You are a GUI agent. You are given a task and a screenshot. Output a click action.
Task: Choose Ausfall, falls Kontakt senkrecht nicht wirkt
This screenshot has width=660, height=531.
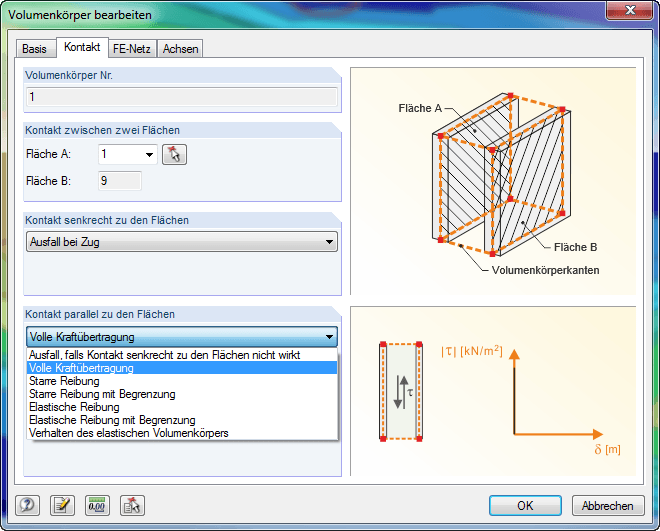[182, 355]
